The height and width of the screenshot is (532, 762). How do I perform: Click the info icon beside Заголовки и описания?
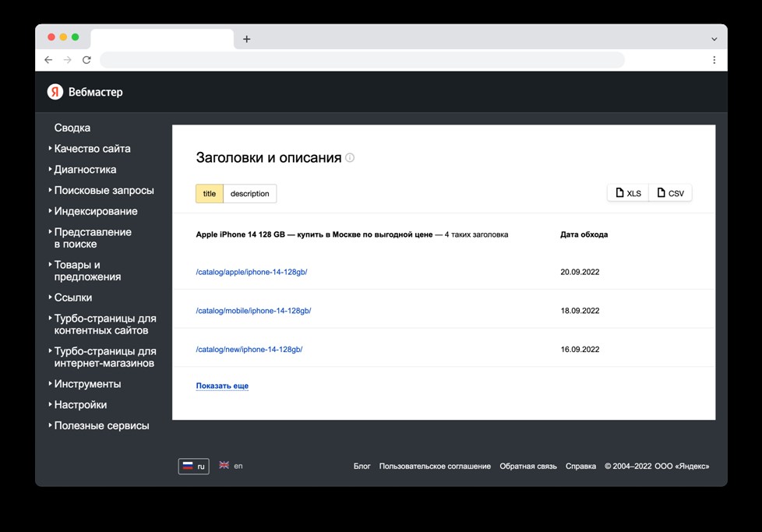350,157
